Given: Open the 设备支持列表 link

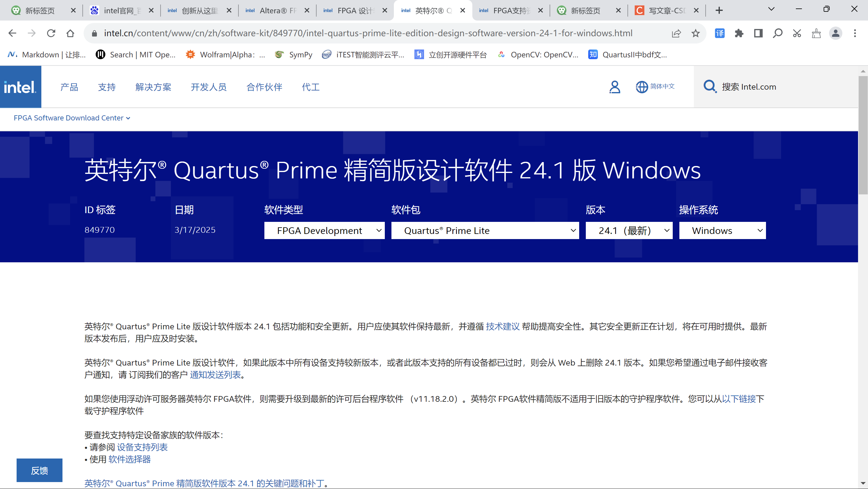Looking at the screenshot, I should 142,447.
